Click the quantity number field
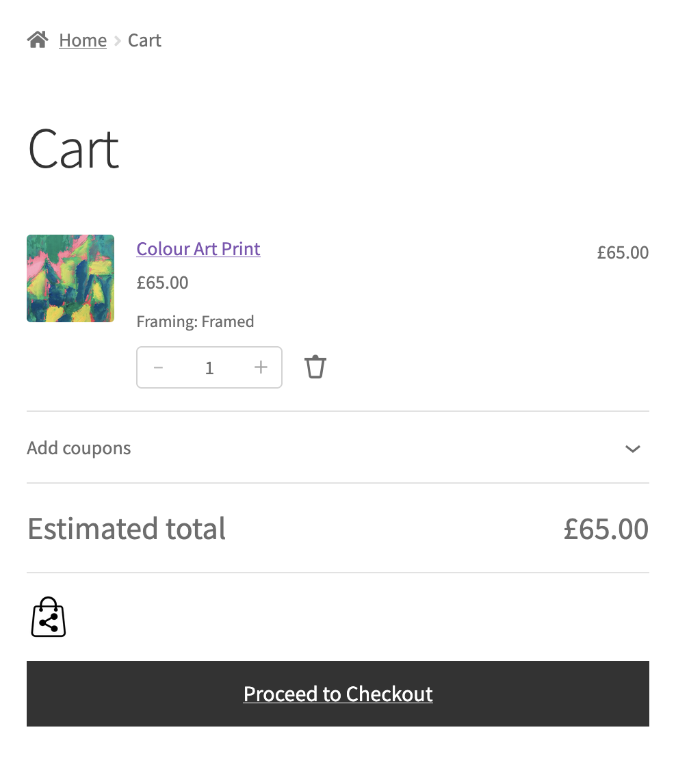 click(x=209, y=367)
